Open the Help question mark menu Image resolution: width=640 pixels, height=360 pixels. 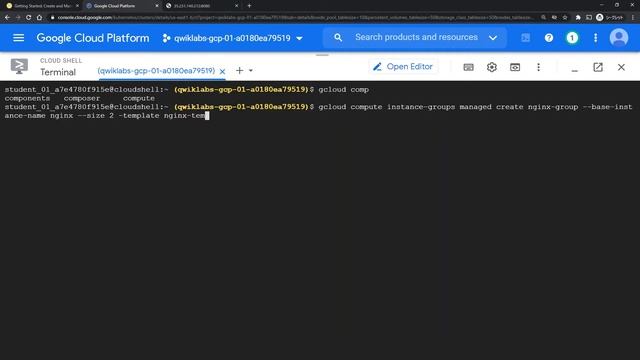tap(549, 38)
